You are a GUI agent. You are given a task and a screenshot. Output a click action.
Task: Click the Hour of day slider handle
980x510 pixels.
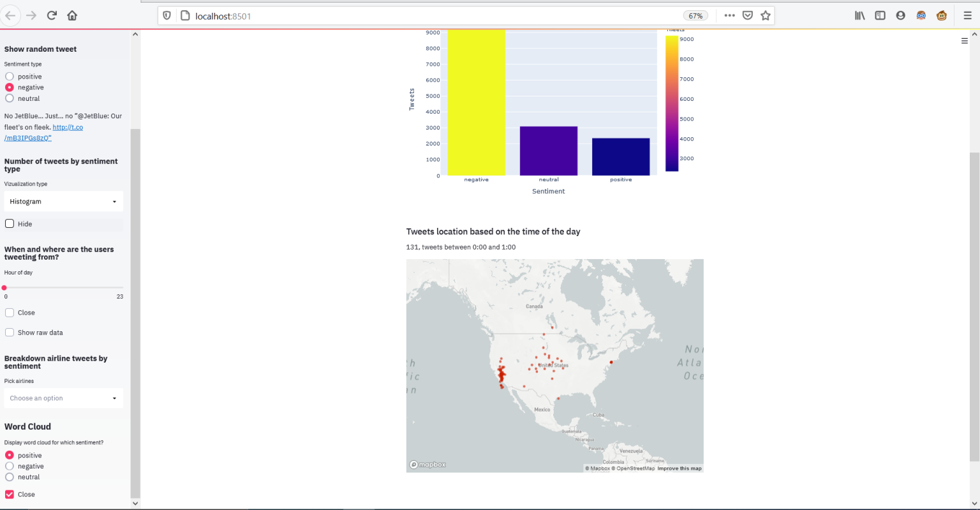pos(4,288)
